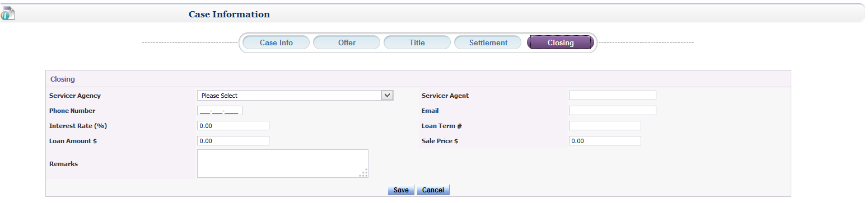Click the Loan Amount $ field
This screenshot has height=203, width=868.
point(233,140)
